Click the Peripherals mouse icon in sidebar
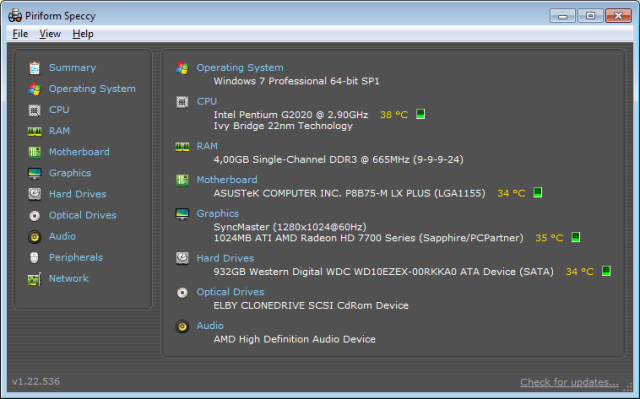640x399 pixels. pyautogui.click(x=35, y=257)
